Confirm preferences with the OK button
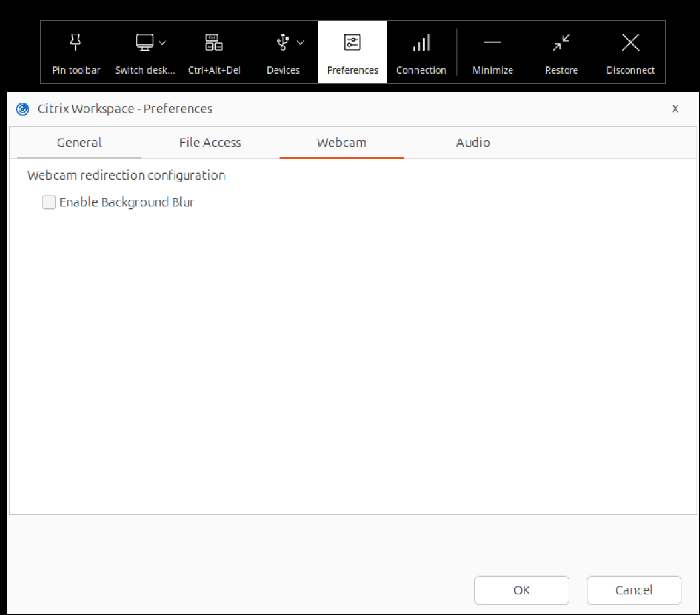Screen dimensions: 700x615 coord(522,590)
